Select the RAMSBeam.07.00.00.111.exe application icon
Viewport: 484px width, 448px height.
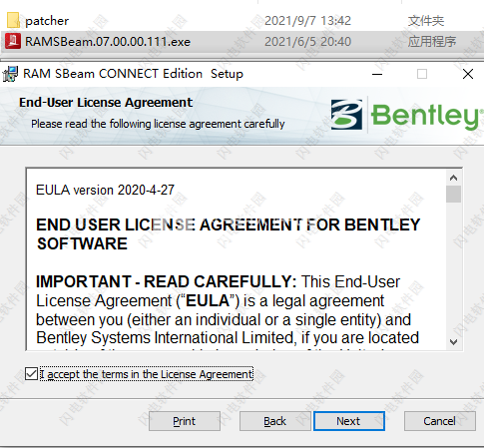click(x=13, y=41)
